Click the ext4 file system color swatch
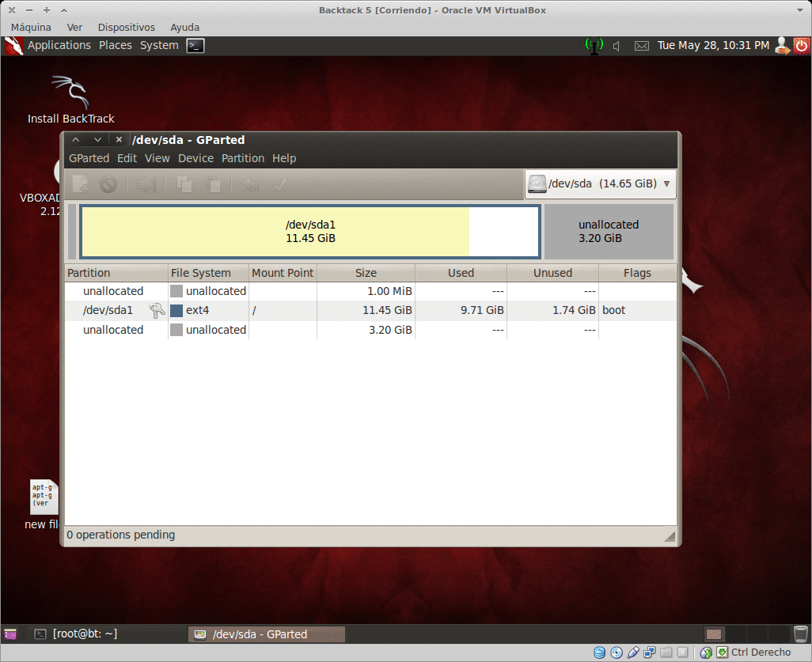 [176, 310]
